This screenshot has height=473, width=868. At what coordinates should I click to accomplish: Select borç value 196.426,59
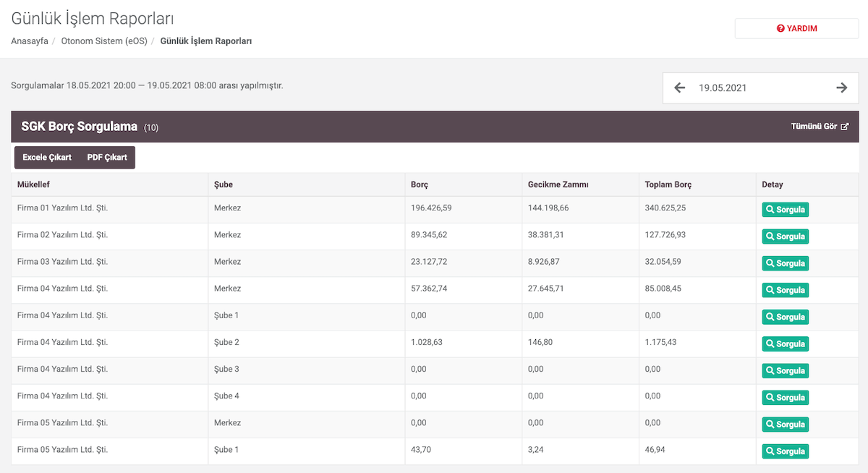pos(431,208)
